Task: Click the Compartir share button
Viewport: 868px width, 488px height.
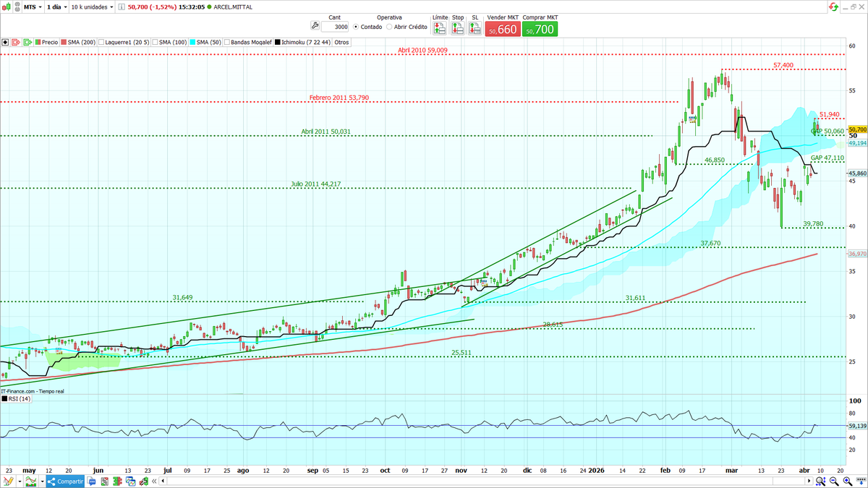Action: (x=65, y=481)
